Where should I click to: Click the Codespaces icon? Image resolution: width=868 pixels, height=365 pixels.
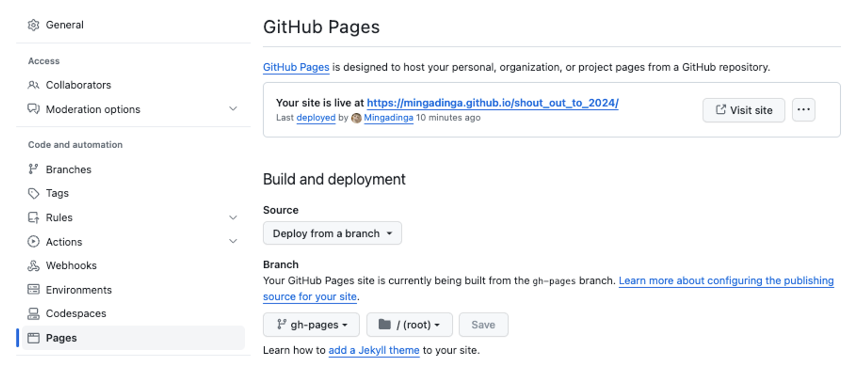pos(33,313)
